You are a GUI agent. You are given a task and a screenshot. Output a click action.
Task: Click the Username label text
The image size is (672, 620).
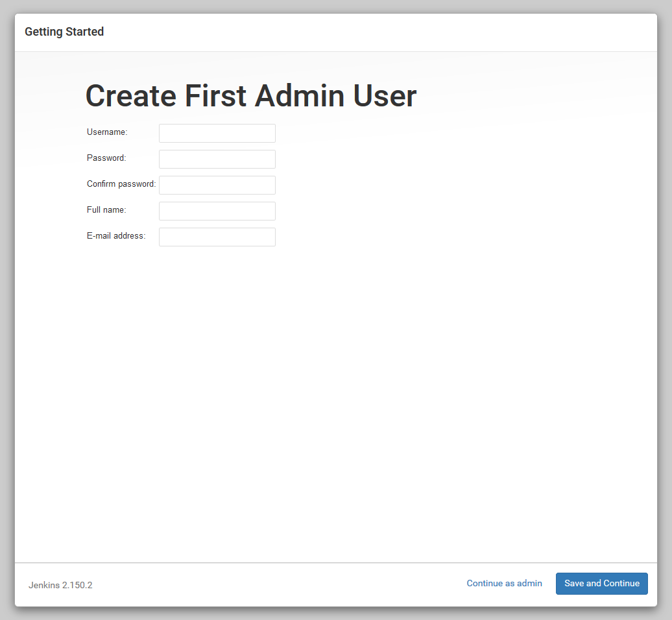pos(107,132)
